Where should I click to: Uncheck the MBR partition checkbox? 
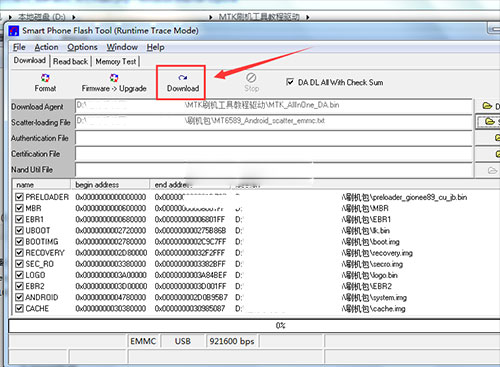coord(19,208)
